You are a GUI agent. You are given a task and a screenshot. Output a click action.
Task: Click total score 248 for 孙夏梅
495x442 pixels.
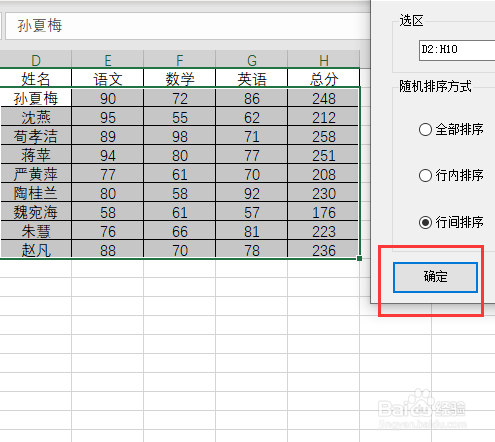pyautogui.click(x=324, y=98)
